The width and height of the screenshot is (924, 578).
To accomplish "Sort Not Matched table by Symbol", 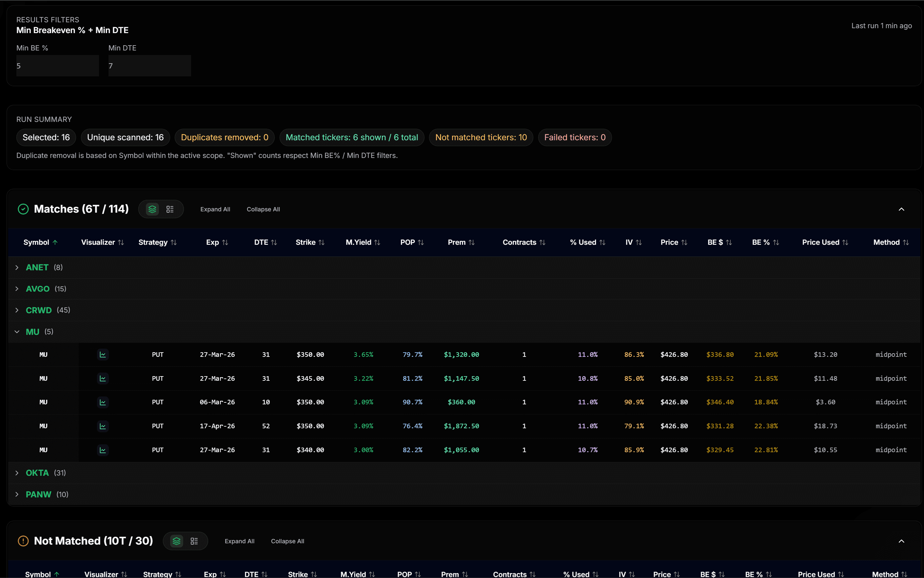I will 42,574.
